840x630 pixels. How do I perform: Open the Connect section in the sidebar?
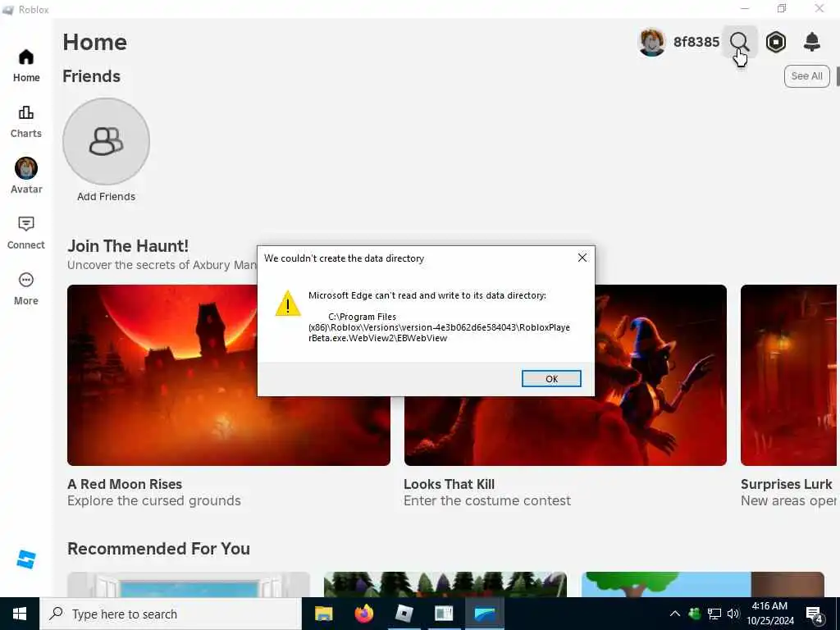click(x=26, y=233)
